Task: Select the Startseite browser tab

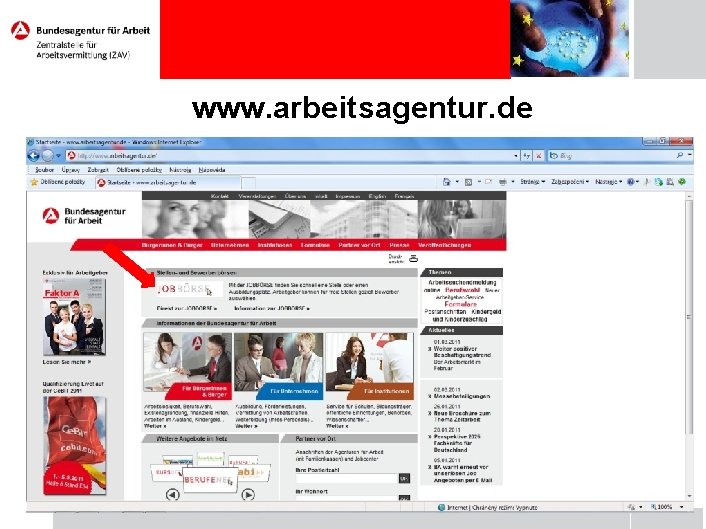Action: [168, 183]
